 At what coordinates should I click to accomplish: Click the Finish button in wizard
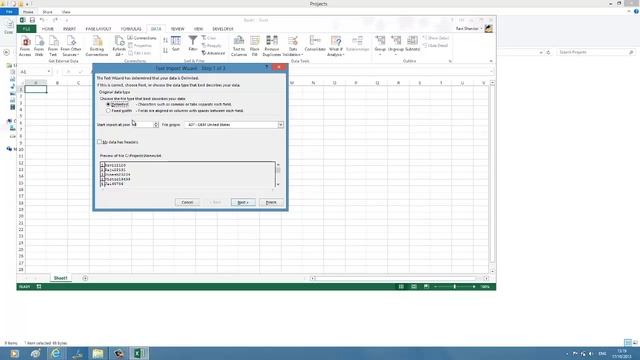pyautogui.click(x=271, y=202)
